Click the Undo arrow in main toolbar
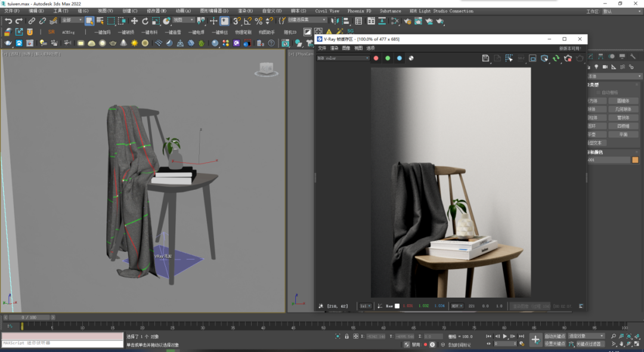This screenshot has height=352, width=644. tap(8, 21)
